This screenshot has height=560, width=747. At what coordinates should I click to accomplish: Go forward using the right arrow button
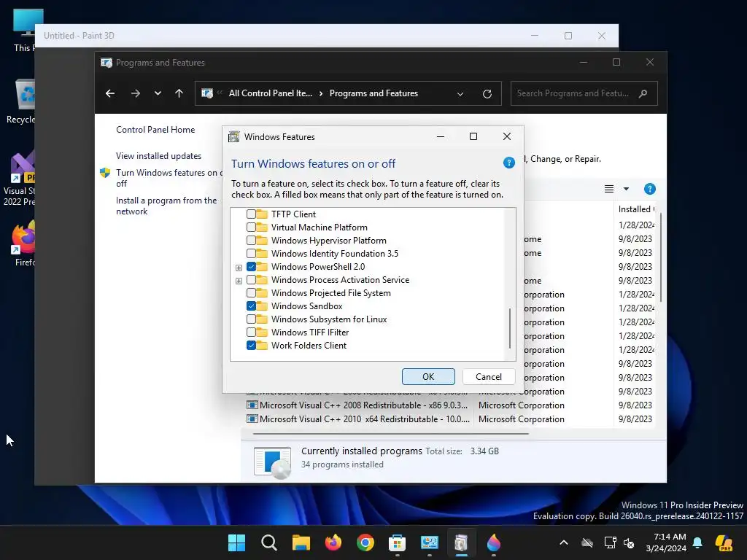pos(136,93)
